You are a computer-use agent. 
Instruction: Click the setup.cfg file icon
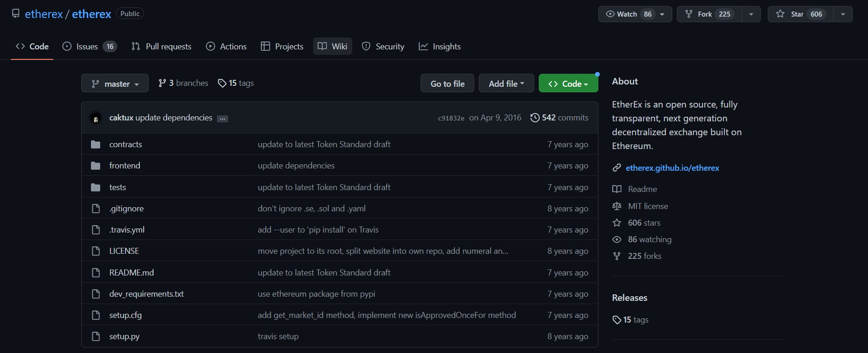click(x=96, y=315)
